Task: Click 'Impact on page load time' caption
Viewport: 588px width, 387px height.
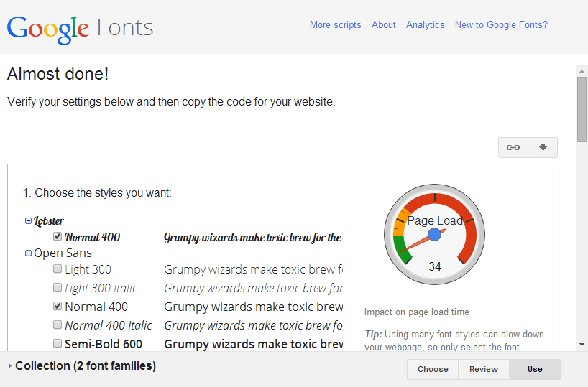Action: coord(417,312)
